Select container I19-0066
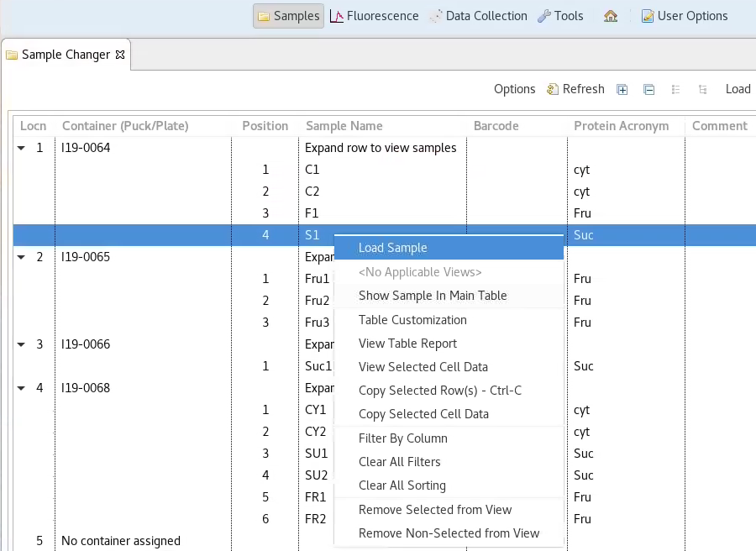Viewport: 756px width, 551px height. (x=86, y=344)
